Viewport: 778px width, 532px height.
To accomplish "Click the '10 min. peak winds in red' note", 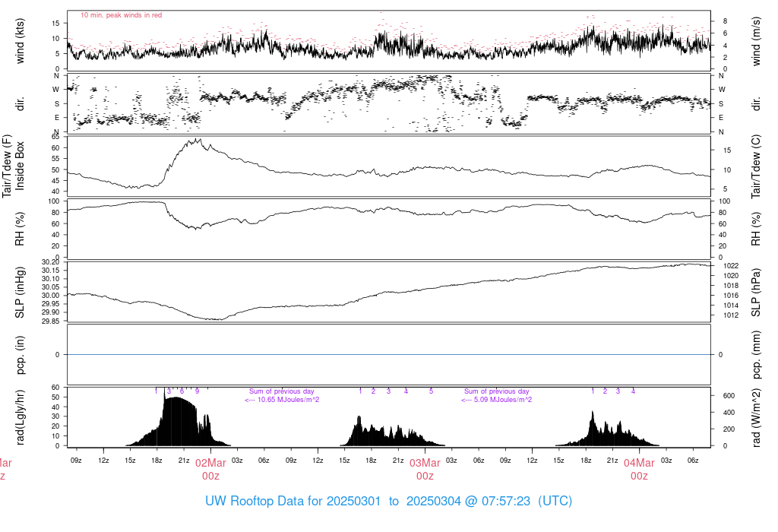I will (121, 15).
